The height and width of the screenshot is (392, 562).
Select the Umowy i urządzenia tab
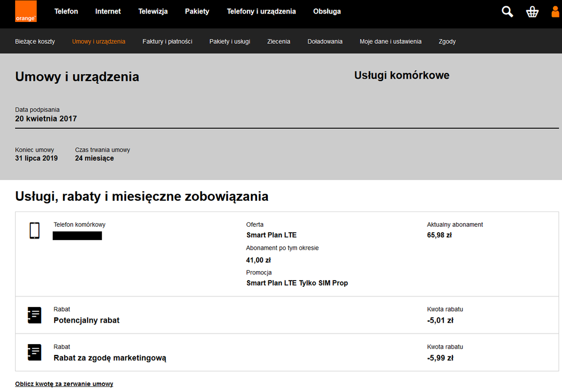click(x=98, y=42)
